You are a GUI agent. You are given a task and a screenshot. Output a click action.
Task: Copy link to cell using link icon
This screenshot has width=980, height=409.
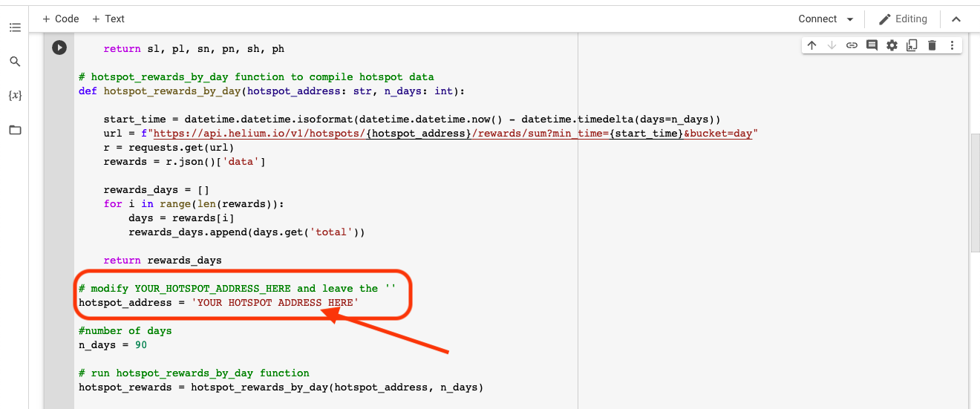click(852, 45)
